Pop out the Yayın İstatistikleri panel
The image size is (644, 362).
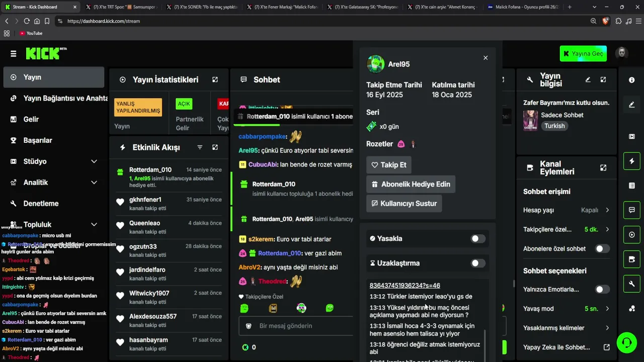click(215, 79)
